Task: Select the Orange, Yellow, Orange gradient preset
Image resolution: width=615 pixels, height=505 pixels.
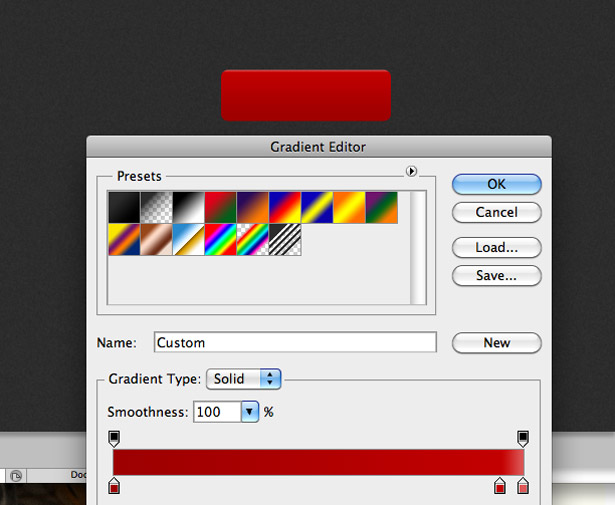Action: pos(349,207)
